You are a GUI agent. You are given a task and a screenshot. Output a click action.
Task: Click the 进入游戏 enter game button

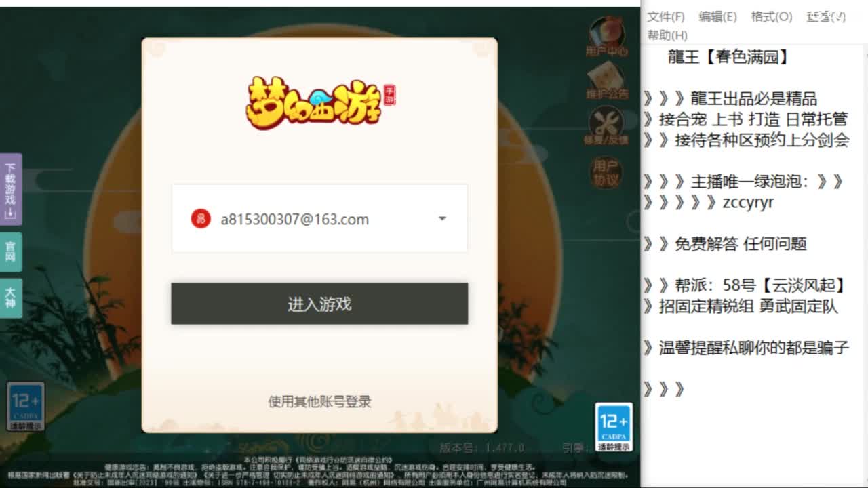tap(319, 304)
